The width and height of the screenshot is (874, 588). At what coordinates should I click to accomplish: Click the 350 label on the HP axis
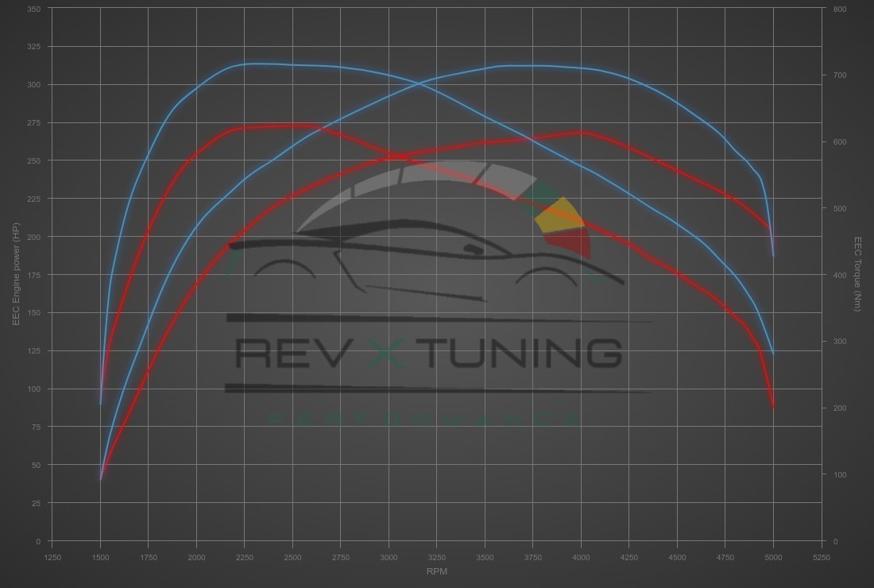[33, 9]
